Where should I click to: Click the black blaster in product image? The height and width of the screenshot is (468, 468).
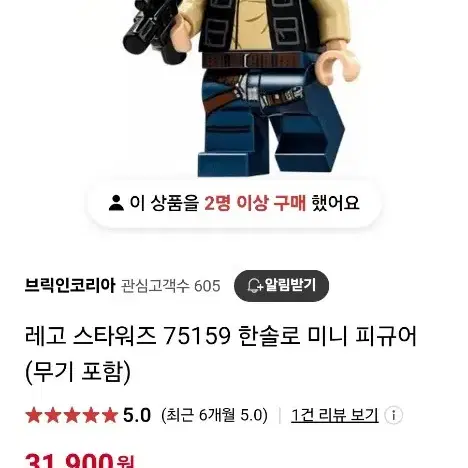point(154,32)
